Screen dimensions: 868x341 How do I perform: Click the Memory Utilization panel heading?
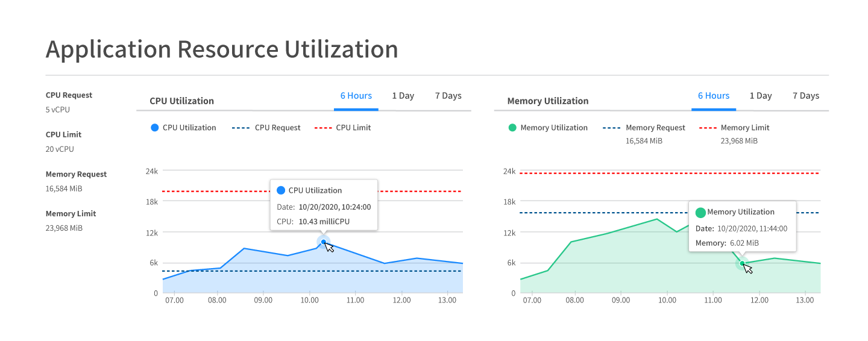[547, 101]
